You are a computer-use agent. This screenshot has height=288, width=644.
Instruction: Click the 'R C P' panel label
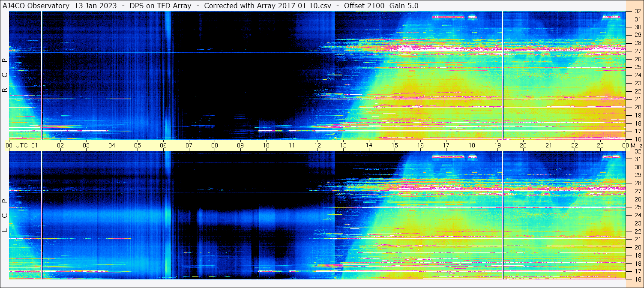[5, 75]
